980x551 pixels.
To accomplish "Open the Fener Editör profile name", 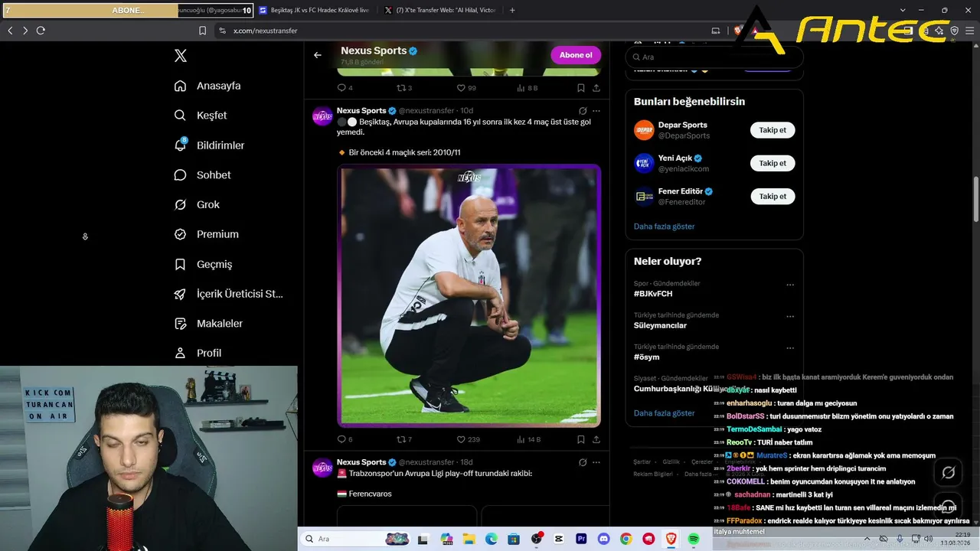I will [x=681, y=191].
